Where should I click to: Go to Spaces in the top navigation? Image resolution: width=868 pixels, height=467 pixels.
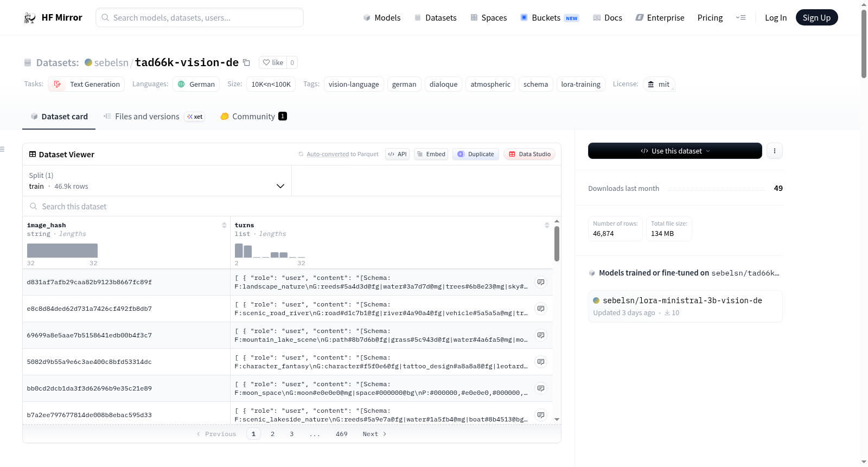click(488, 17)
